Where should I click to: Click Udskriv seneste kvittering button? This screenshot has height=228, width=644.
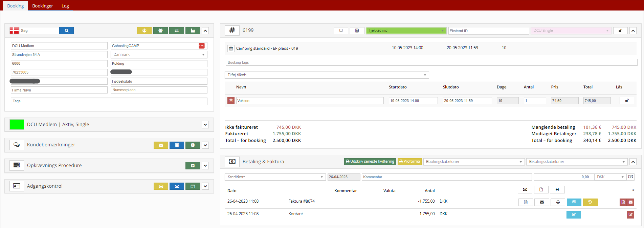(370, 162)
